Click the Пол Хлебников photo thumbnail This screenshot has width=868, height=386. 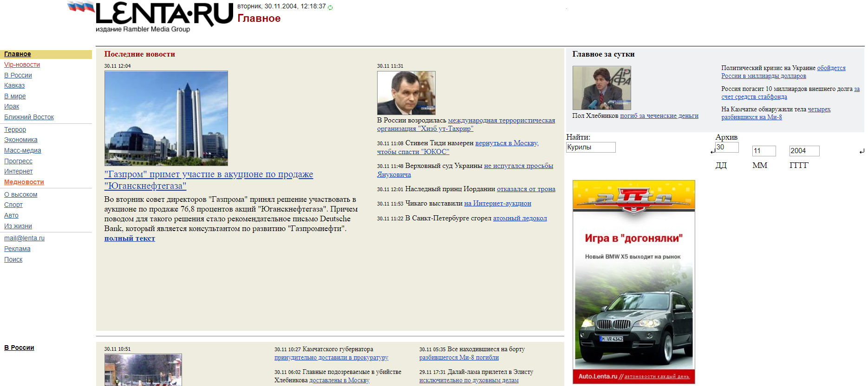(x=601, y=88)
